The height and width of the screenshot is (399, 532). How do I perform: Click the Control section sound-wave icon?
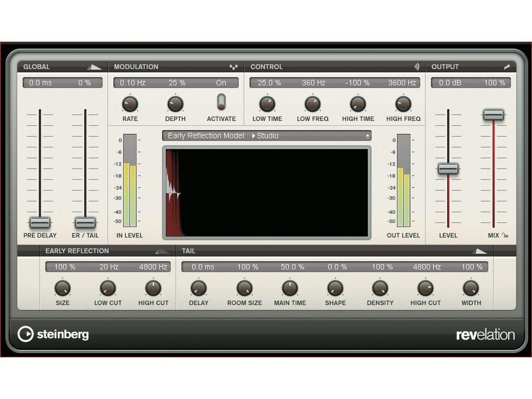tap(416, 67)
